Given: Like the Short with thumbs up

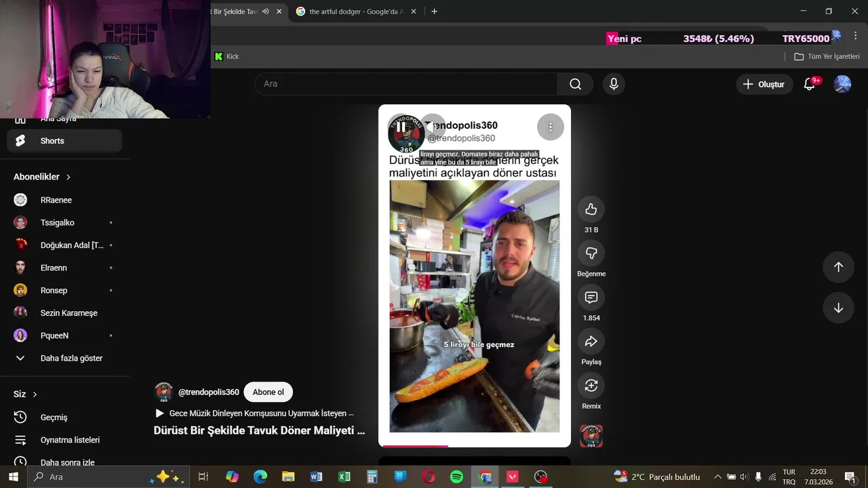Looking at the screenshot, I should click(x=591, y=209).
